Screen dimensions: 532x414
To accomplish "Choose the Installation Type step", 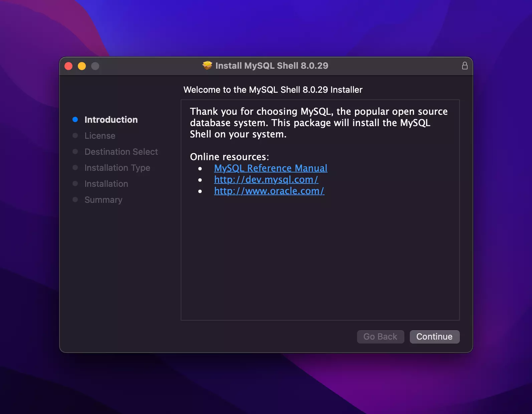I will (117, 168).
